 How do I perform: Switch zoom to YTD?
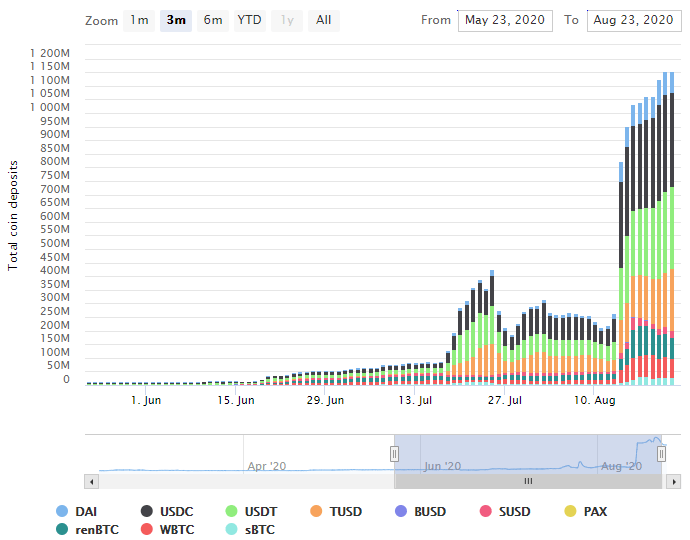point(250,20)
